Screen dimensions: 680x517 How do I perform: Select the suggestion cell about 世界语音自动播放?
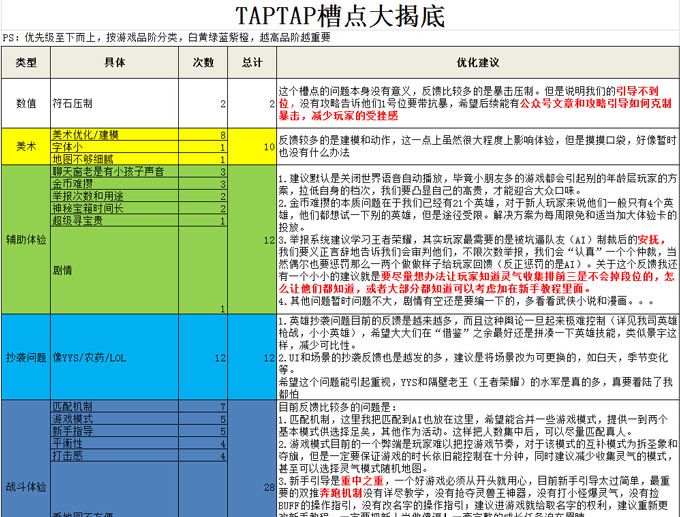(478, 239)
